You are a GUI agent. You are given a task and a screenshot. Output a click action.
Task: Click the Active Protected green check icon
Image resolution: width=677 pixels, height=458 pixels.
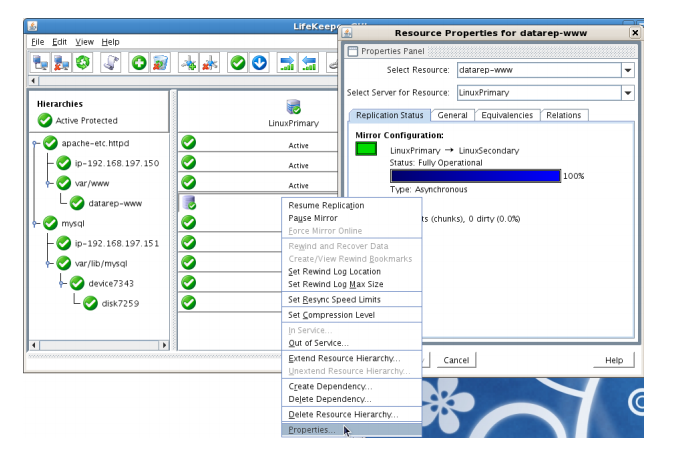45,120
